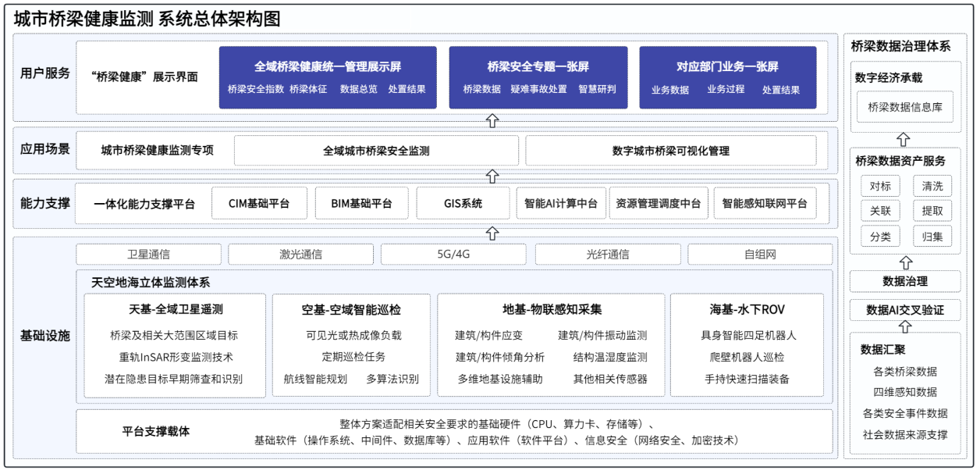Viewport: 980px width, 474px height.
Task: Open the CIM基础平台 box
Action: pyautogui.click(x=259, y=203)
